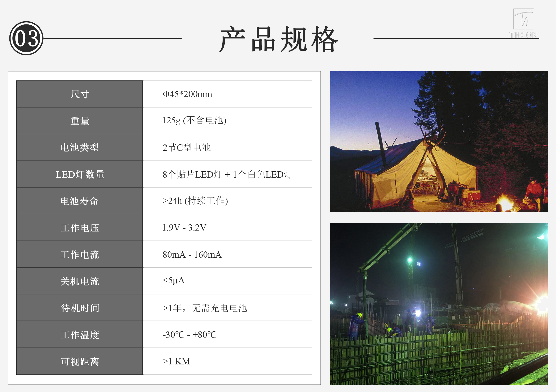Select the 重量 row label

point(80,121)
